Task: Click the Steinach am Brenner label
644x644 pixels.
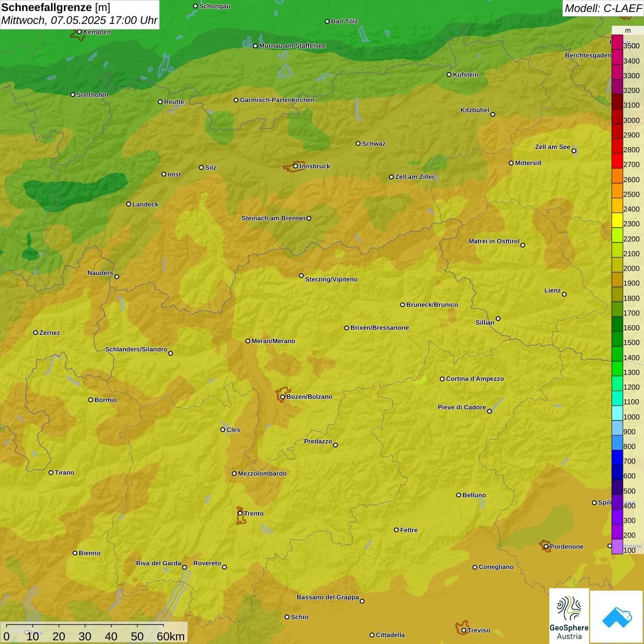Action: click(274, 218)
